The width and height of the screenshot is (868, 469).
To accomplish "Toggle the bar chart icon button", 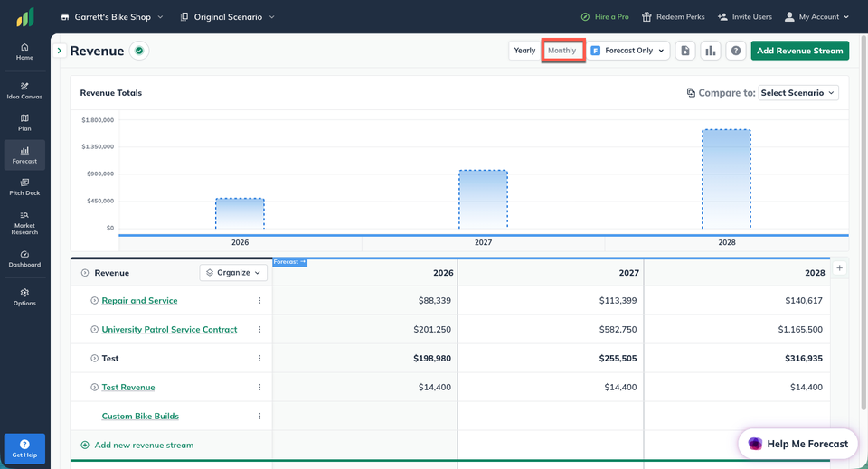I will [x=711, y=51].
